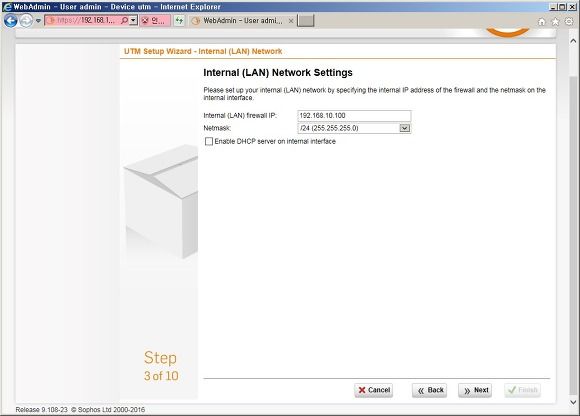Click the refresh/compatibility green arrows icon

tap(179, 21)
